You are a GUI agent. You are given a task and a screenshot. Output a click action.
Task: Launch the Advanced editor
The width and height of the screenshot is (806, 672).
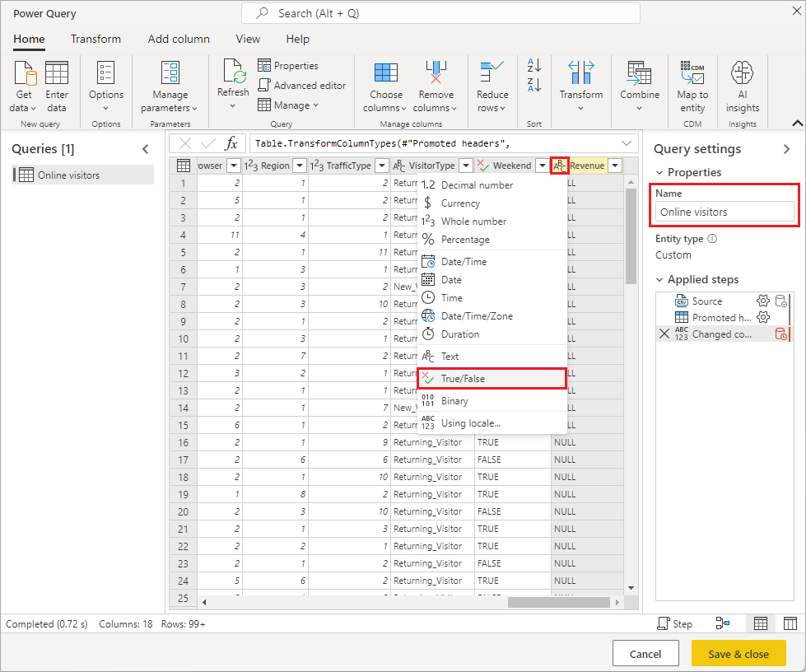[x=302, y=86]
